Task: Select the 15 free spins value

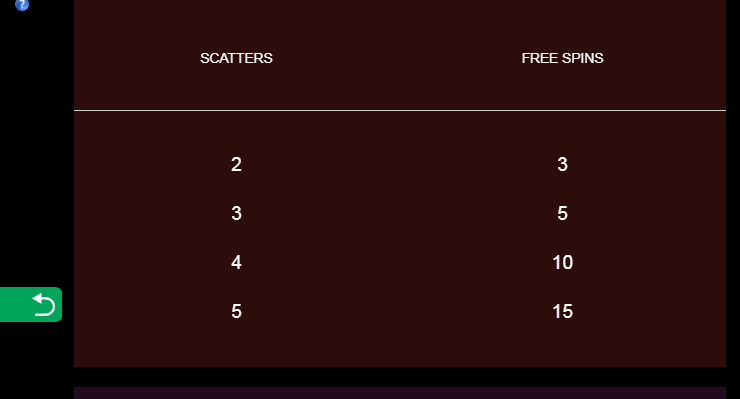Action: pyautogui.click(x=563, y=311)
